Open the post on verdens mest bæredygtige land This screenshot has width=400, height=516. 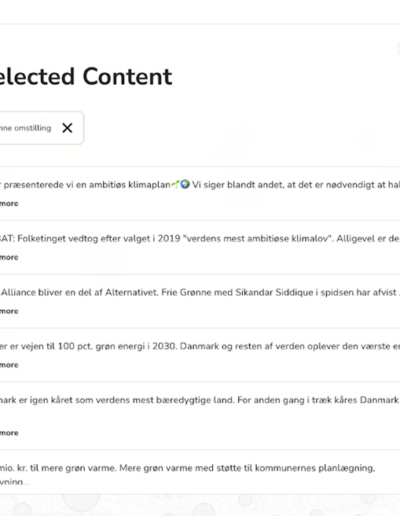pos(200,400)
